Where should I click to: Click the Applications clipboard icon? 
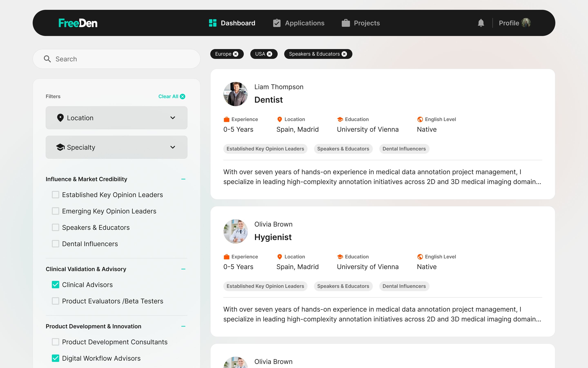[x=277, y=23]
